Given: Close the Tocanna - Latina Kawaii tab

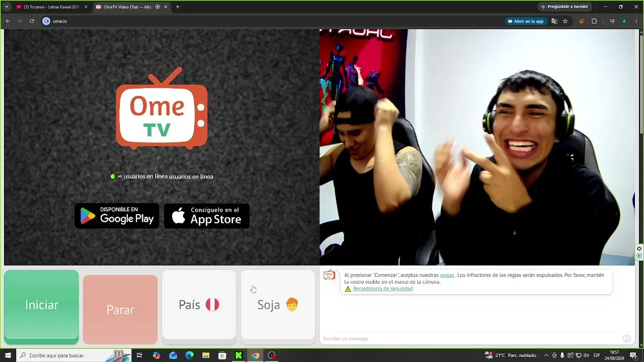Looking at the screenshot, I should click(86, 7).
